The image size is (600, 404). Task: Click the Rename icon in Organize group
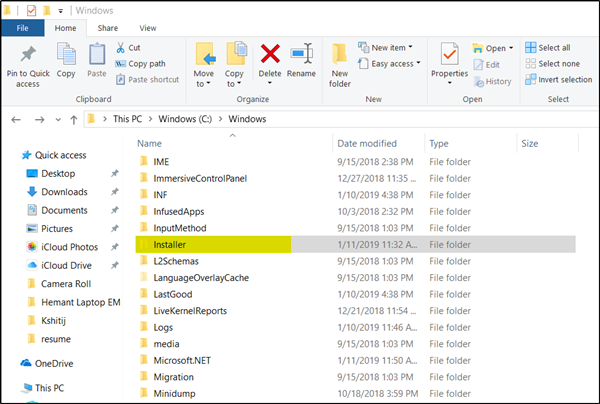point(301,56)
